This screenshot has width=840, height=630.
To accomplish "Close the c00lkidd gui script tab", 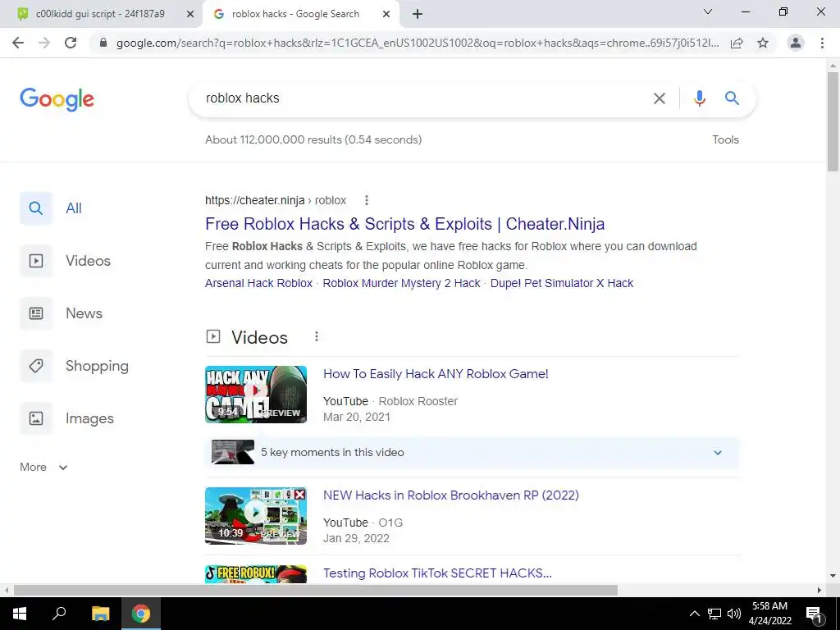I will (x=189, y=14).
